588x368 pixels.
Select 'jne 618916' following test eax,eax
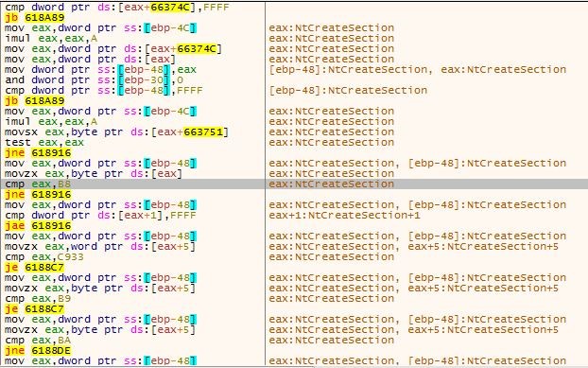coord(38,153)
